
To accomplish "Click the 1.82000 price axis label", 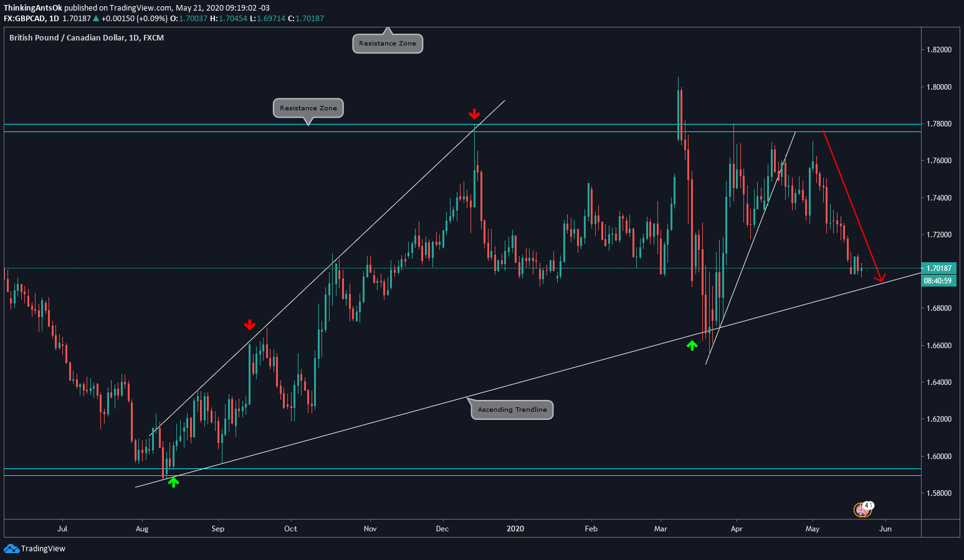I will point(939,50).
